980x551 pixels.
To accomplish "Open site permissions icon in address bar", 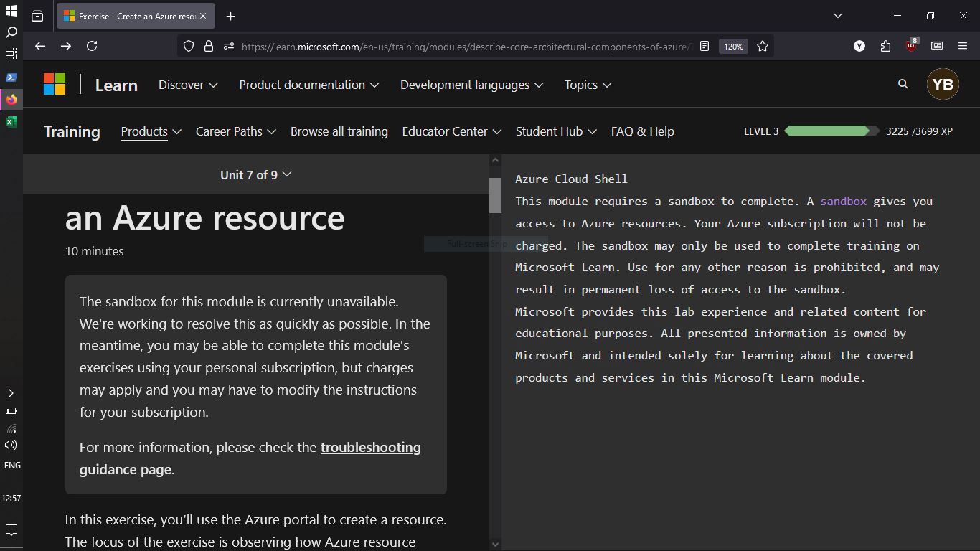I will click(x=229, y=46).
